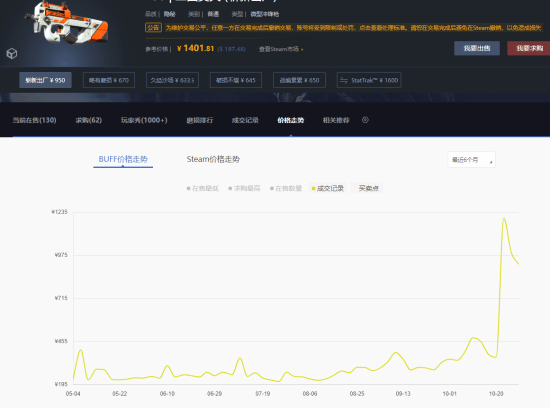550x408 pixels.
Task: Toggle the 买卖点 chart legend item
Action: (368, 188)
